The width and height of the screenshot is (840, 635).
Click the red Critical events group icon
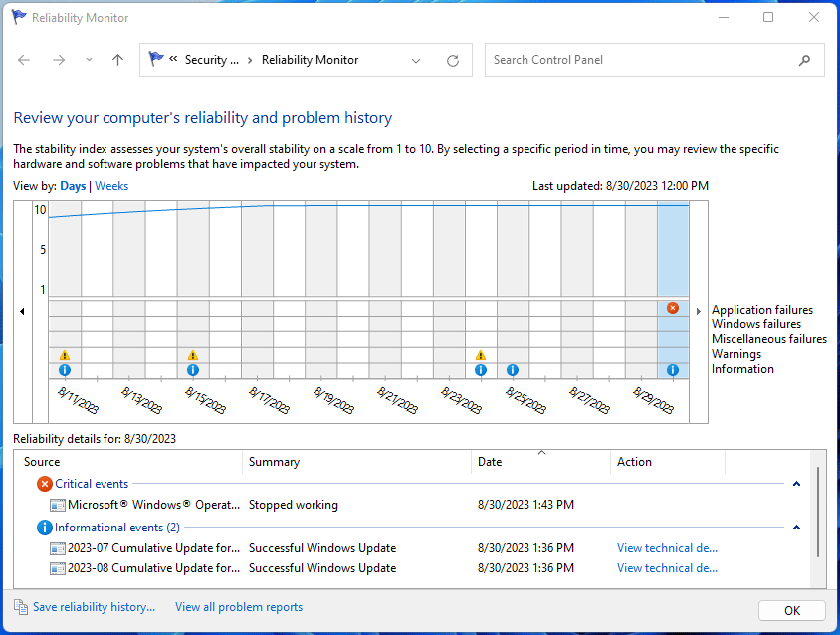click(x=45, y=484)
